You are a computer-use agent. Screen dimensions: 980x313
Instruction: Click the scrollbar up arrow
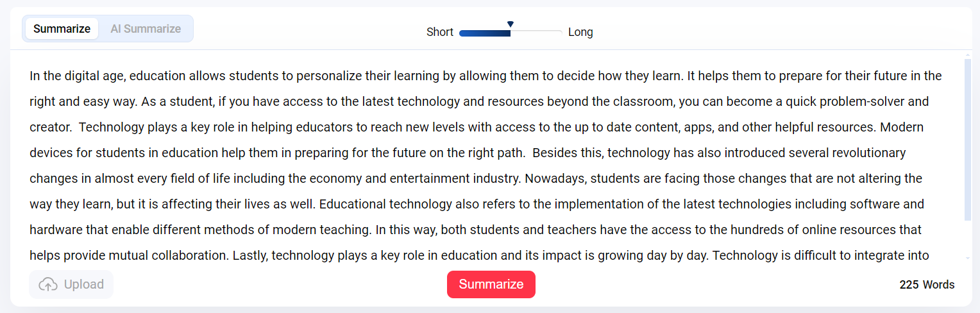pos(968,56)
